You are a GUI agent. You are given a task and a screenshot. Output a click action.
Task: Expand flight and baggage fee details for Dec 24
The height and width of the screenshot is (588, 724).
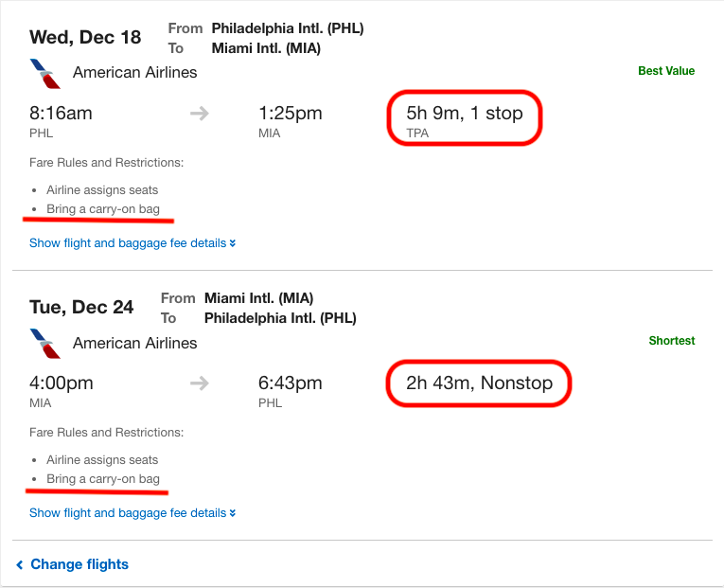132,512
